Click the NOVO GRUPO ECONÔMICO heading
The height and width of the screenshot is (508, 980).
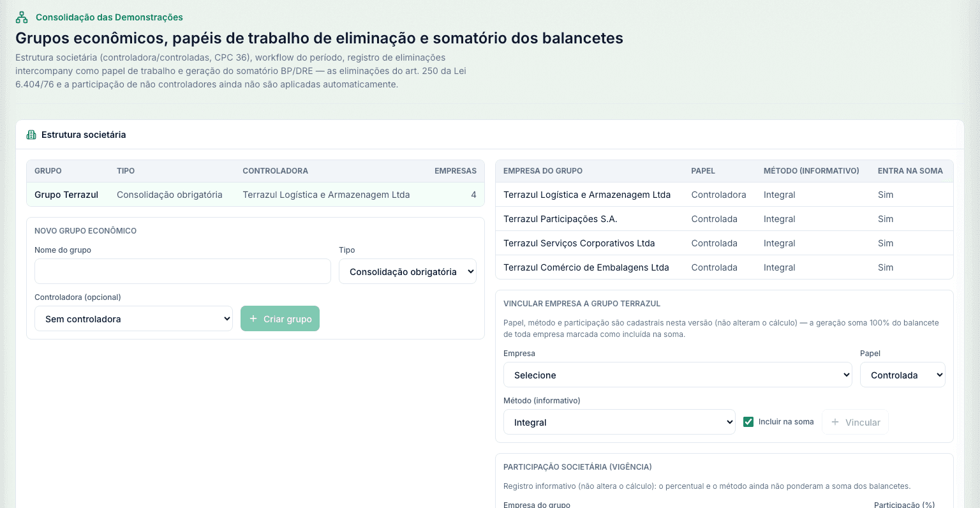pyautogui.click(x=85, y=231)
